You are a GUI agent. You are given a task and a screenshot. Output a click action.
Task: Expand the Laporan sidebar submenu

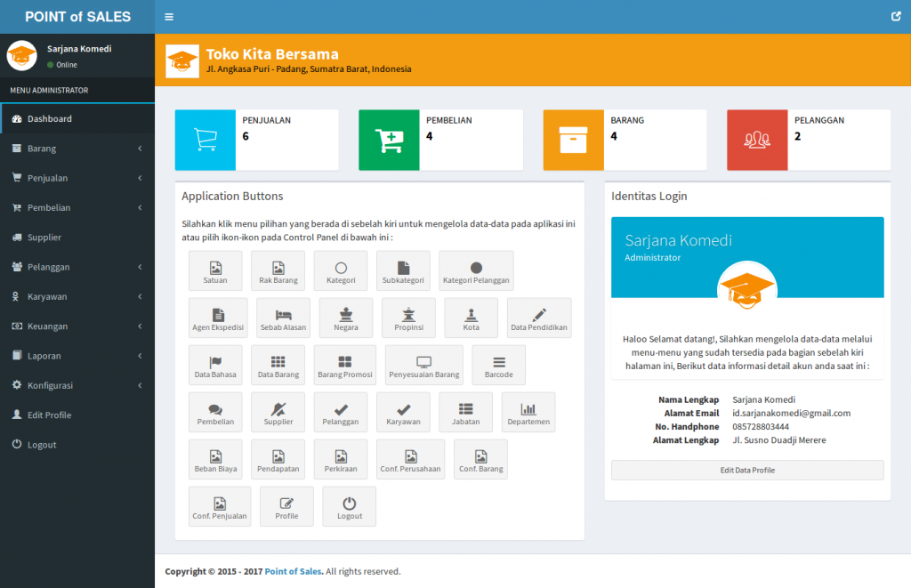77,356
